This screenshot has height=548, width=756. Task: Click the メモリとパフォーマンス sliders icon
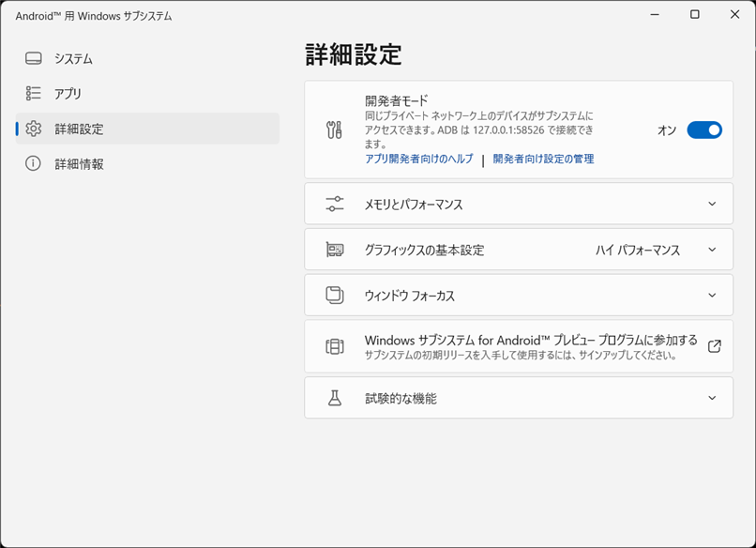tap(335, 204)
